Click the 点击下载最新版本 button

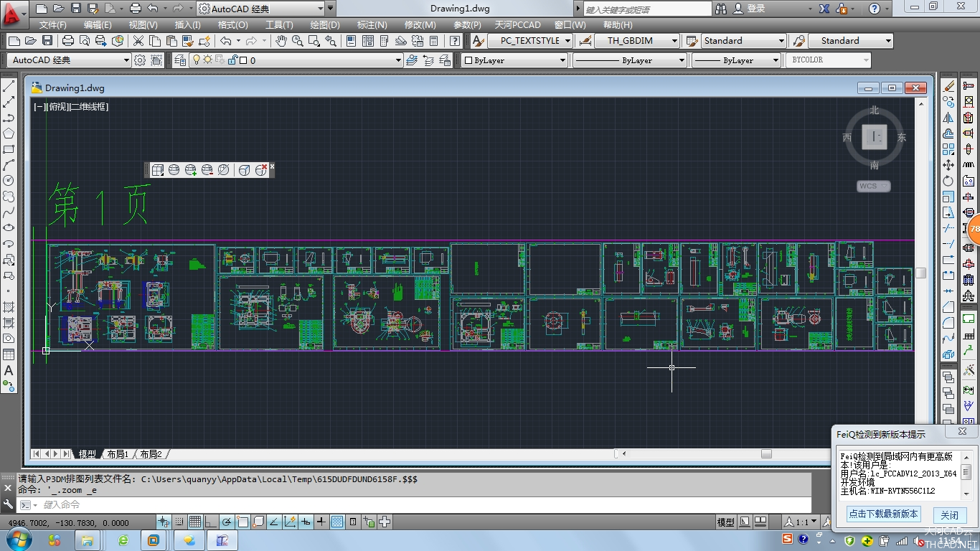click(883, 514)
